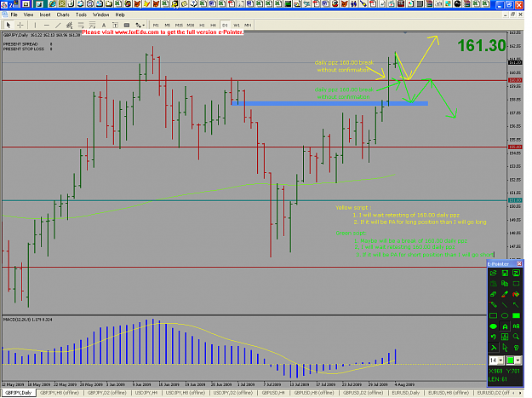
Task: Open the Charts menu
Action: coord(63,15)
